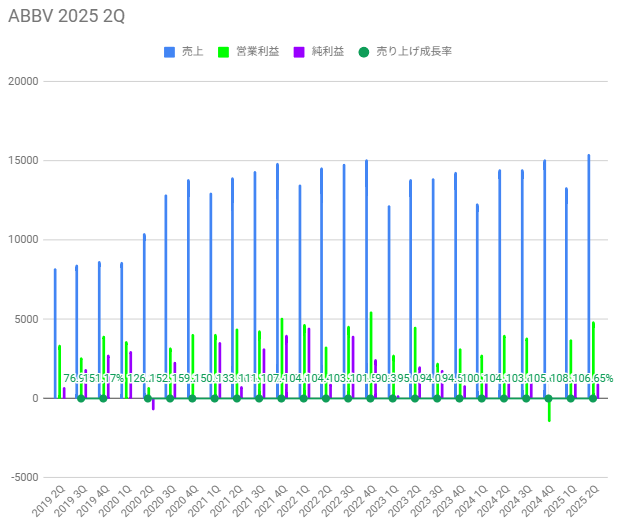The image size is (623, 532).
Task: Click the negative purple net-income bar at 2020 2Q
Action: (153, 404)
